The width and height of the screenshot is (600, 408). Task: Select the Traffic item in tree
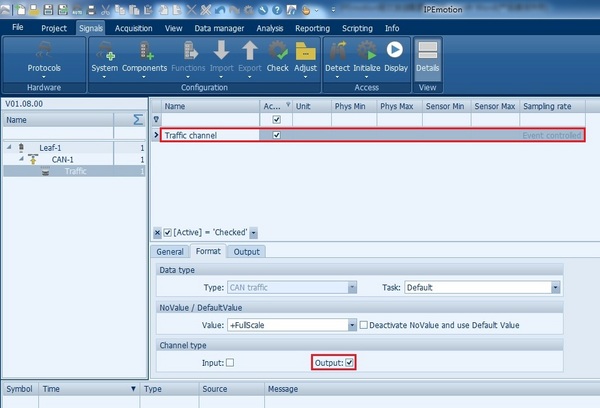pyautogui.click(x=75, y=171)
